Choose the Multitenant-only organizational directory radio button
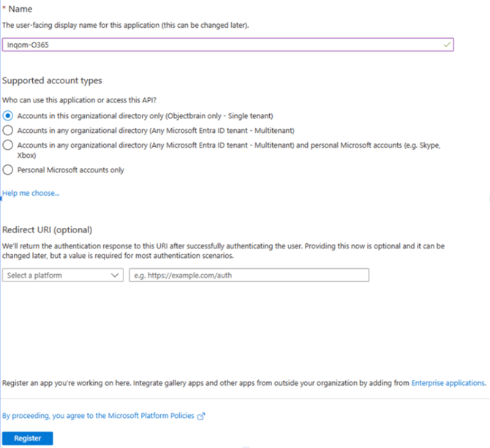 pyautogui.click(x=8, y=130)
